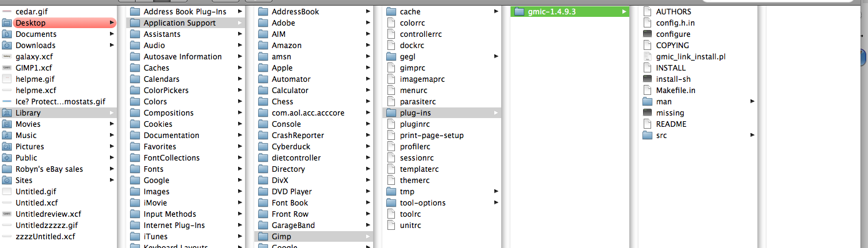The width and height of the screenshot is (868, 248).
Task: Click the Application Support folder icon
Action: coord(135,23)
